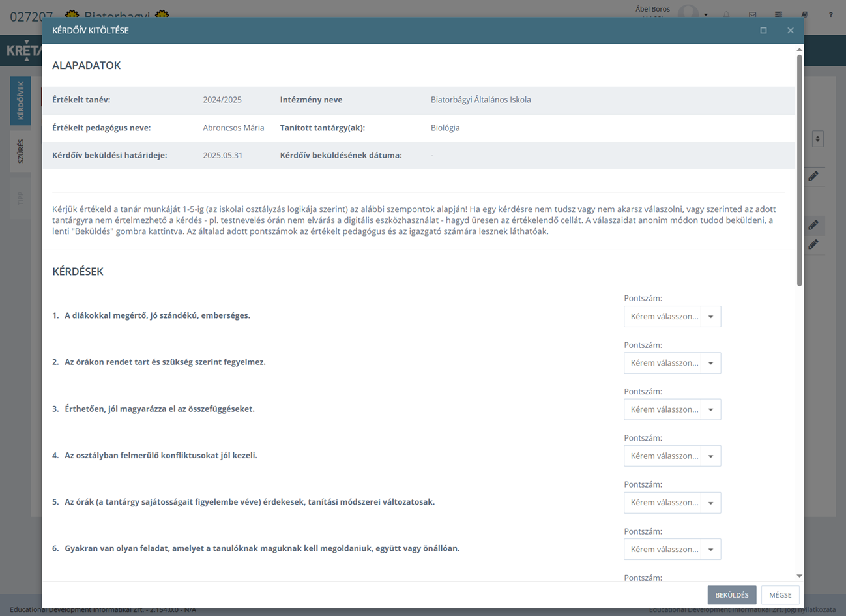
Task: Maximize the Kérdőív kitöltése dialog
Action: pyautogui.click(x=763, y=31)
